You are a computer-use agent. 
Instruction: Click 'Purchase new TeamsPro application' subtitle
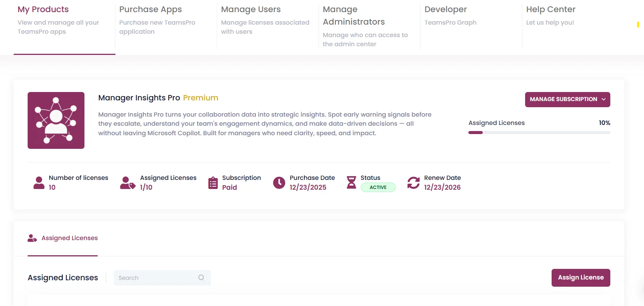157,27
